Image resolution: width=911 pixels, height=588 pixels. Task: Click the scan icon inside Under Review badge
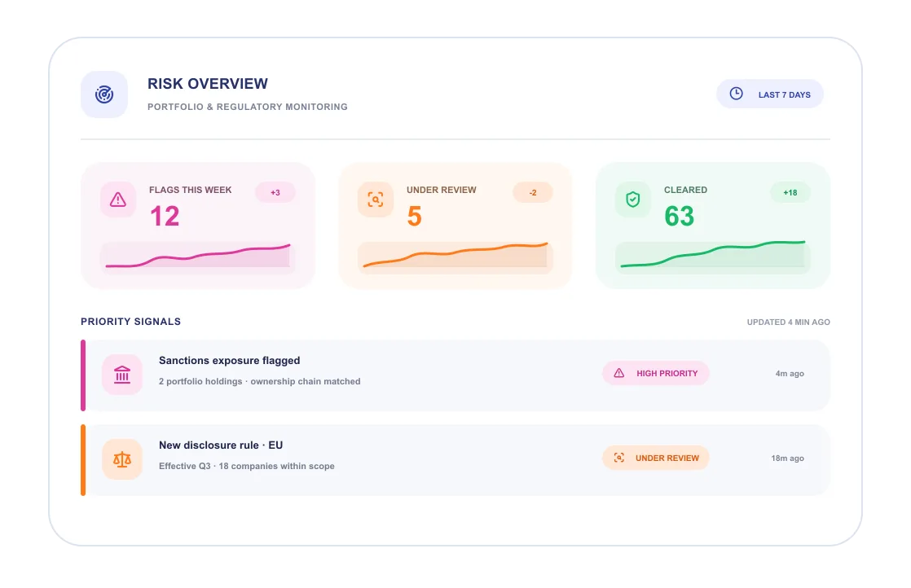(x=619, y=458)
